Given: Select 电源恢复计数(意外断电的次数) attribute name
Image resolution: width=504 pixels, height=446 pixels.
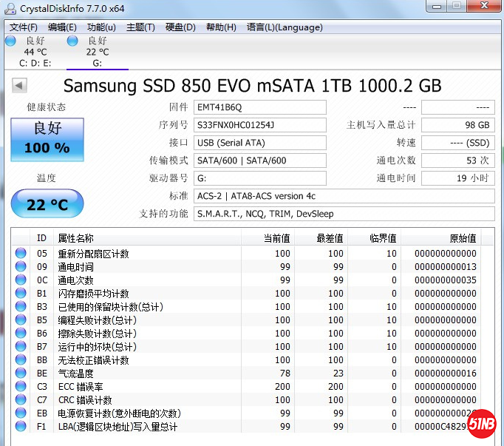Looking at the screenshot, I should [119, 413].
